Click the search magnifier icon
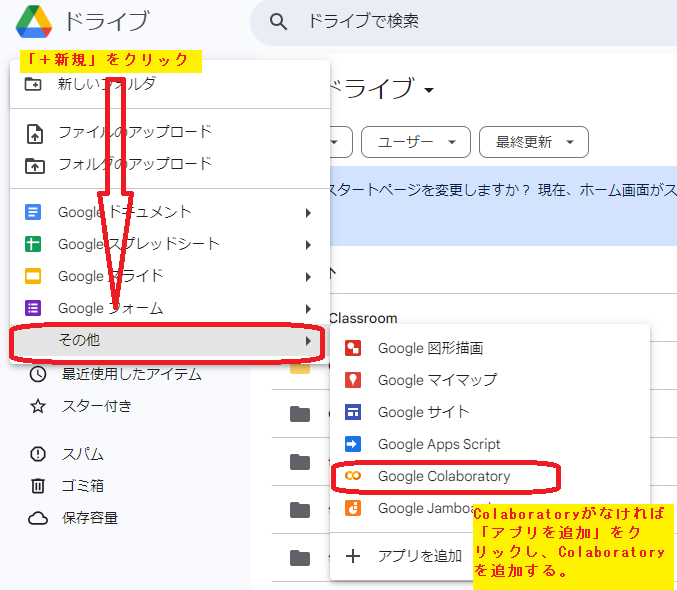Screen dimensions: 677x590 tap(280, 22)
